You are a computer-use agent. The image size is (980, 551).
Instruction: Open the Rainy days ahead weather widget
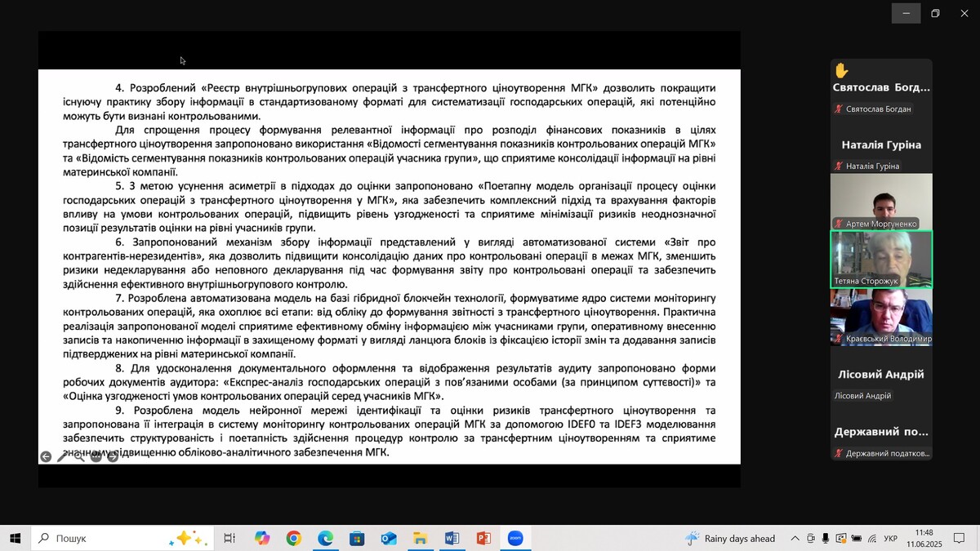(x=730, y=538)
